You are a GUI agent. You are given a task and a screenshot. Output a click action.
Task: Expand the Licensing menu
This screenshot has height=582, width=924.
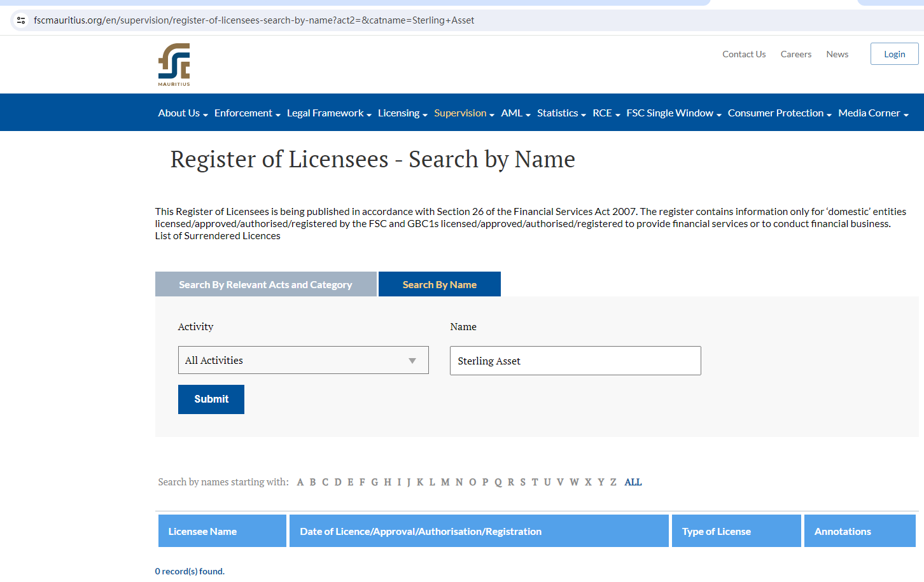(x=402, y=113)
